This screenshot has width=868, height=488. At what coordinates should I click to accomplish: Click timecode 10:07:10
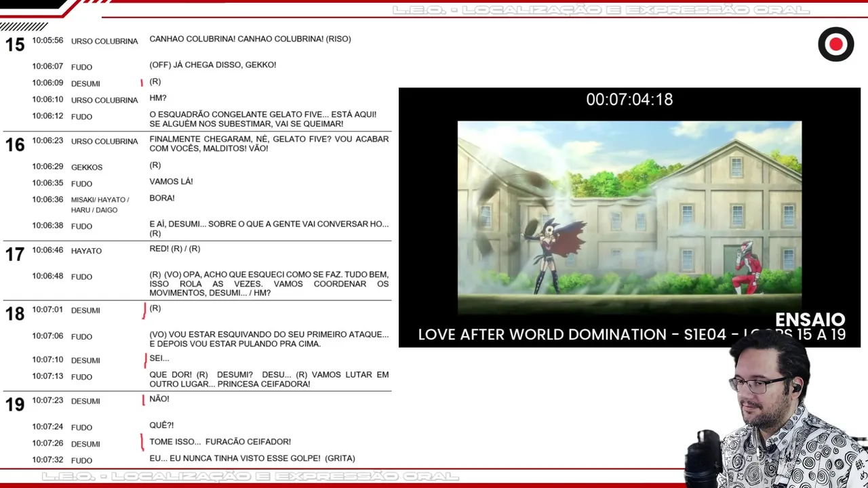pos(47,360)
